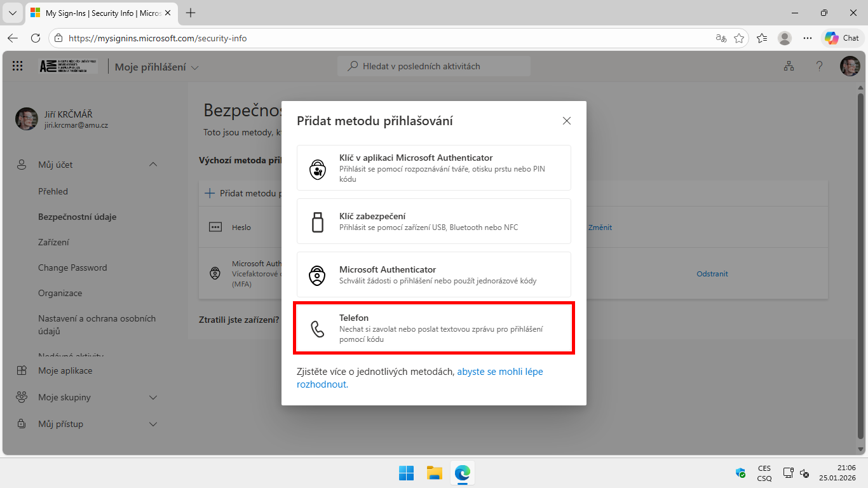Click the Hledat v posledních aktivitách search field

pyautogui.click(x=434, y=66)
